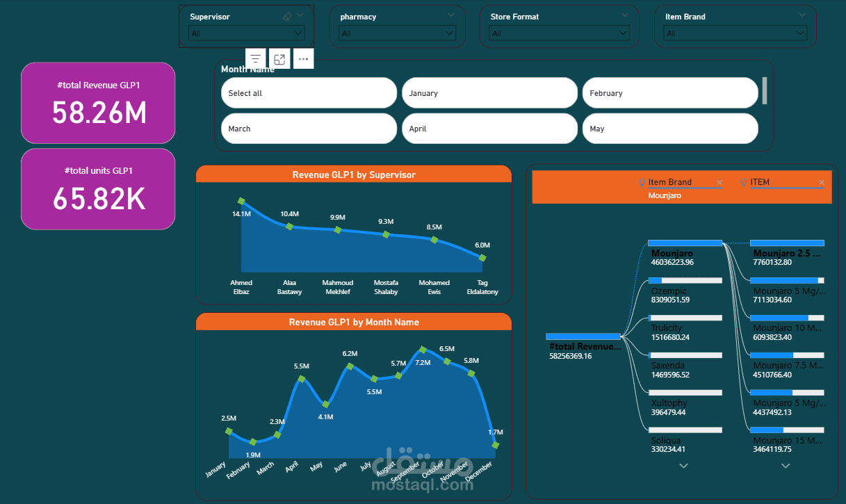Select the Xultophy node
Image resolution: width=846 pixels, height=504 pixels.
pyautogui.click(x=685, y=403)
